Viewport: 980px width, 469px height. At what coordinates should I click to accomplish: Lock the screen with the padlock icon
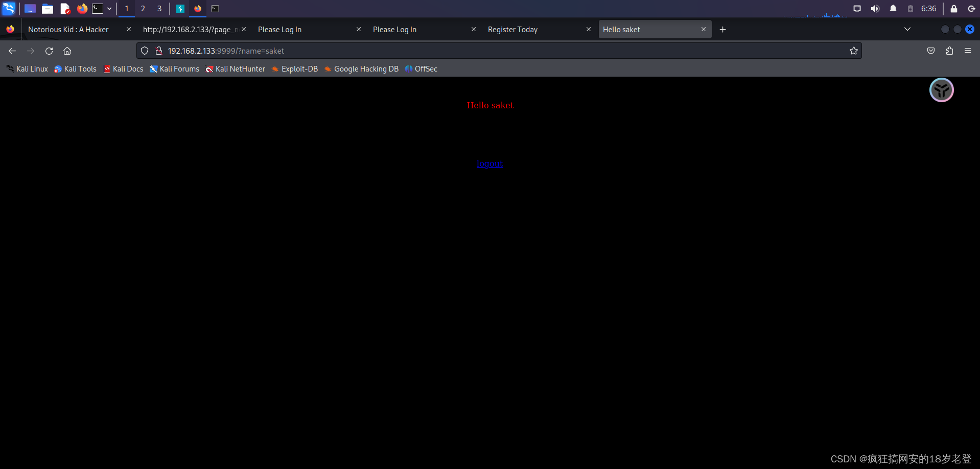[x=953, y=9]
